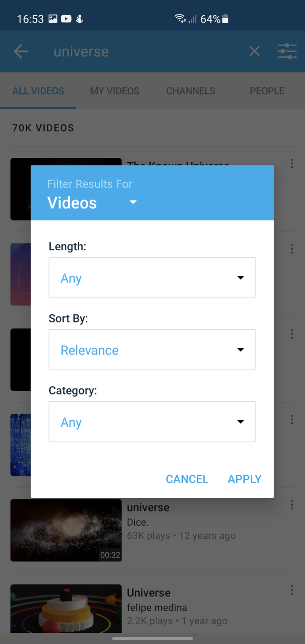Open overflow menu for Dice universe video
Viewport: 305px width, 644px height.
point(292,505)
